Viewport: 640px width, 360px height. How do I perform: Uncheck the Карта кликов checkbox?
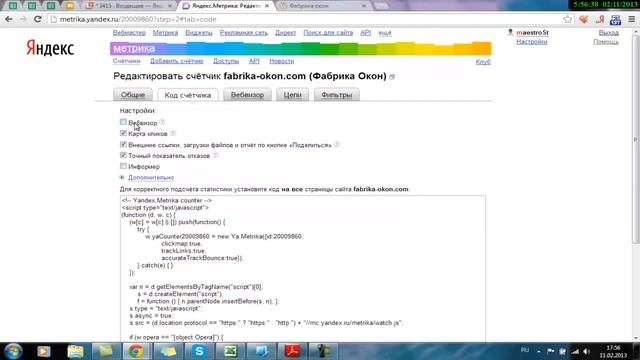[123, 133]
